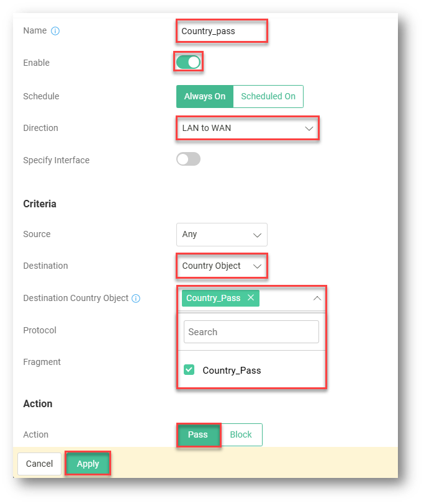424x504 pixels.
Task: Uncheck the Country_Pass checkbox in list
Action: pos(189,370)
